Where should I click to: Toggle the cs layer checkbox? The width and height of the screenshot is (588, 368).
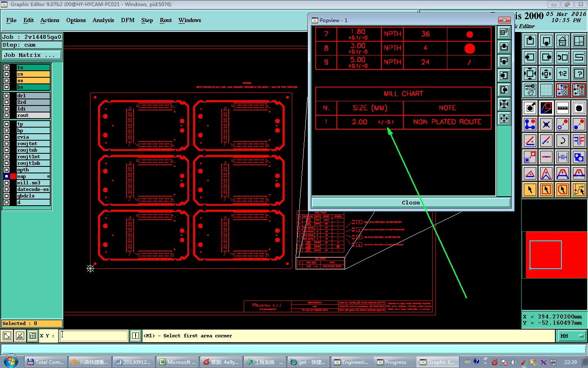click(x=7, y=74)
